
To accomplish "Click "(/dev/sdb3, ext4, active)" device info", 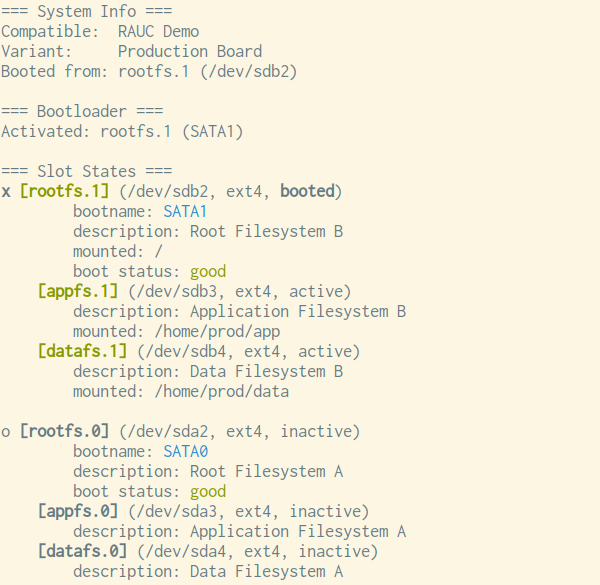I will point(240,292).
